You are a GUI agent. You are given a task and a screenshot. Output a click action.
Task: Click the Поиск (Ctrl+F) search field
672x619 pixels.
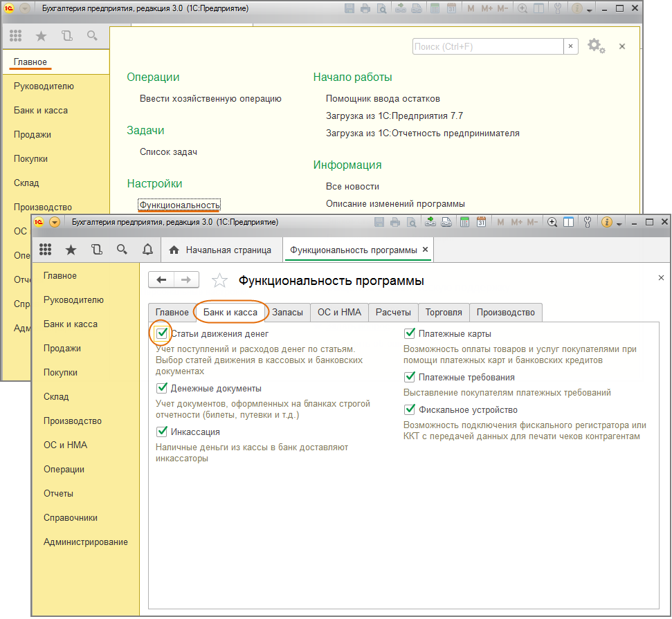[487, 46]
